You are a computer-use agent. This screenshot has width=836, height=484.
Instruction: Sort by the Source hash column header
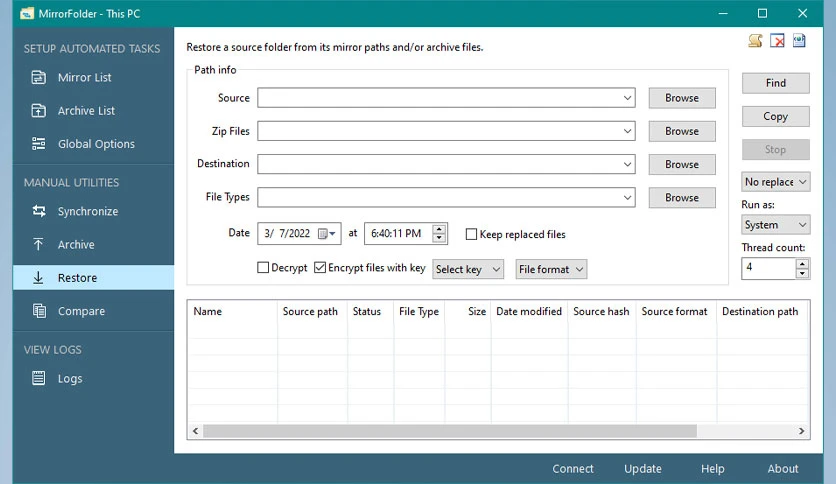(602, 311)
